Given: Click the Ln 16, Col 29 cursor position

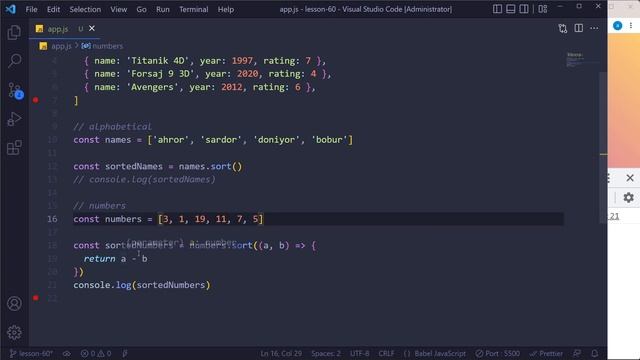Looking at the screenshot, I should (281, 353).
